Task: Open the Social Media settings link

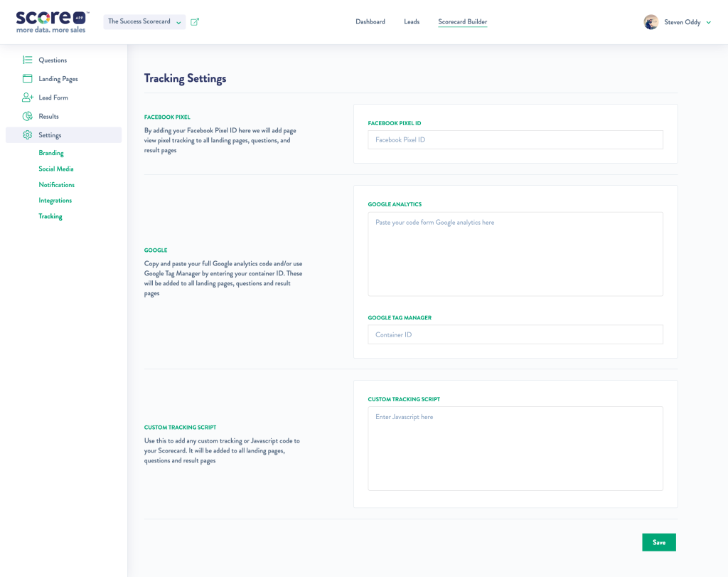Action: point(55,169)
